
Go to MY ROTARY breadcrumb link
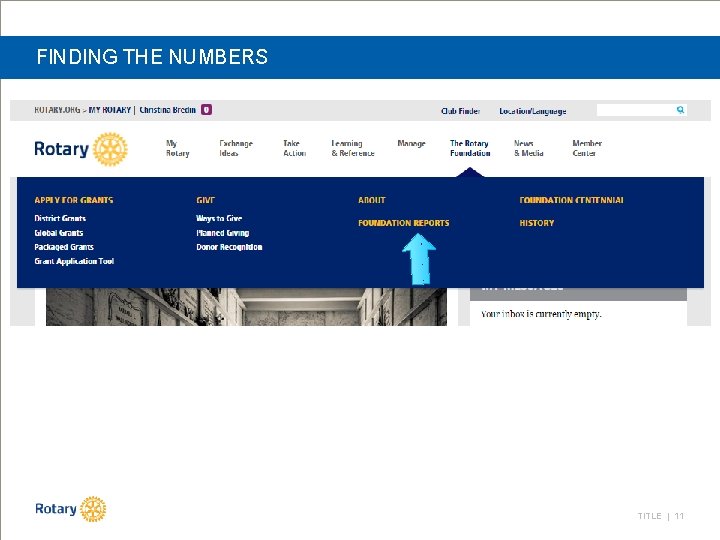110,110
